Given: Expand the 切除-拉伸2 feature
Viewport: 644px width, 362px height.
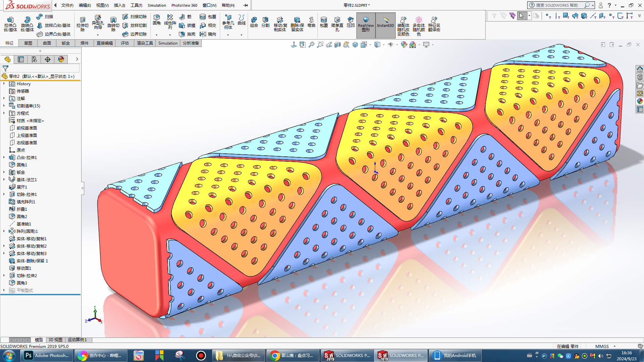Looking at the screenshot, I should pos(4,276).
